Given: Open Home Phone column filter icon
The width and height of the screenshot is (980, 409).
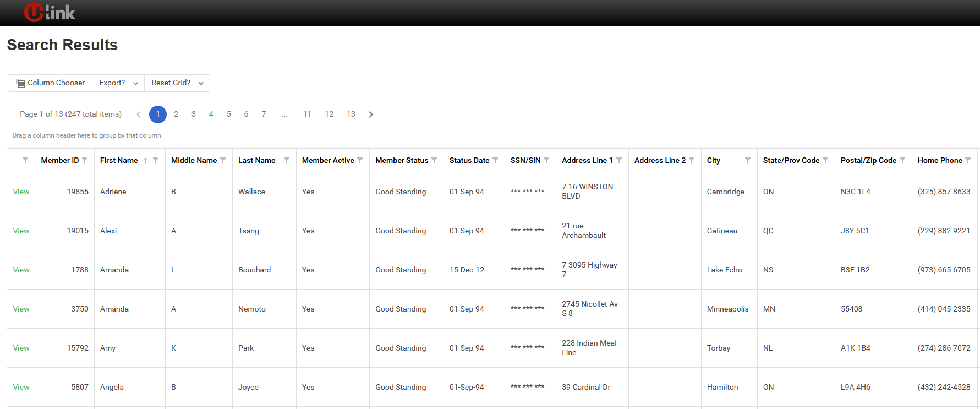Looking at the screenshot, I should pos(968,160).
